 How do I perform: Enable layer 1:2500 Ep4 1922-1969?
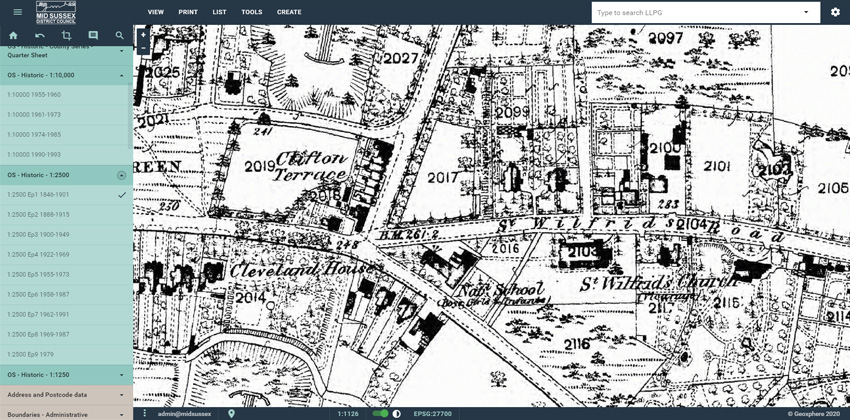66,254
